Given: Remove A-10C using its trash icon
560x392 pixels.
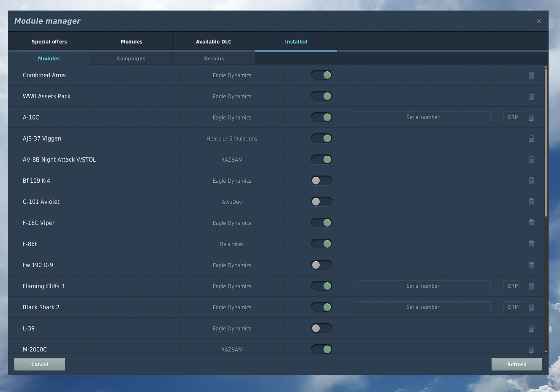Looking at the screenshot, I should (531, 117).
